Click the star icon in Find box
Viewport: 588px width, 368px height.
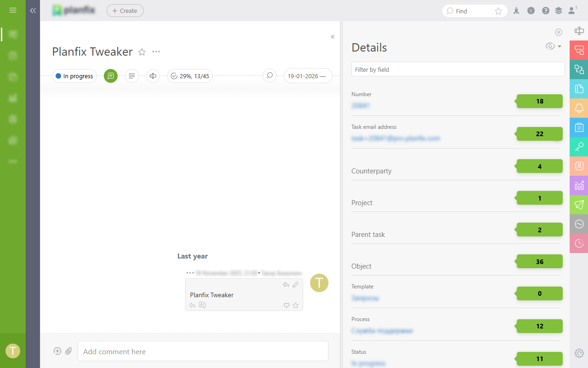tap(498, 11)
